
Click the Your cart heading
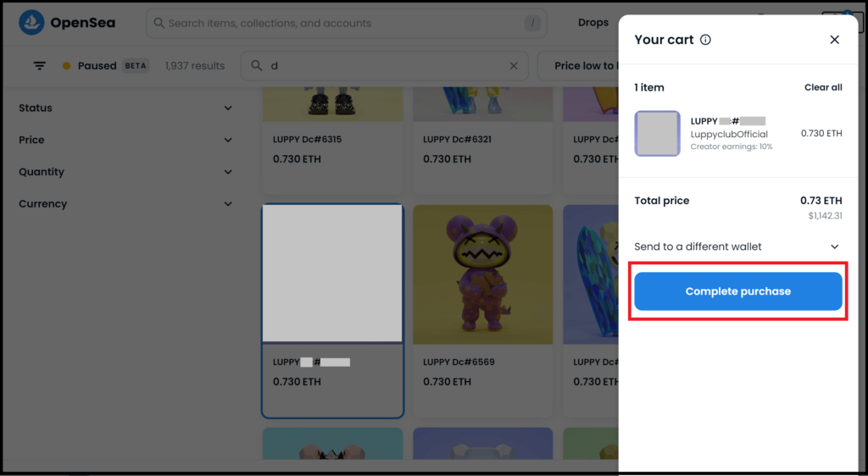[x=664, y=40]
